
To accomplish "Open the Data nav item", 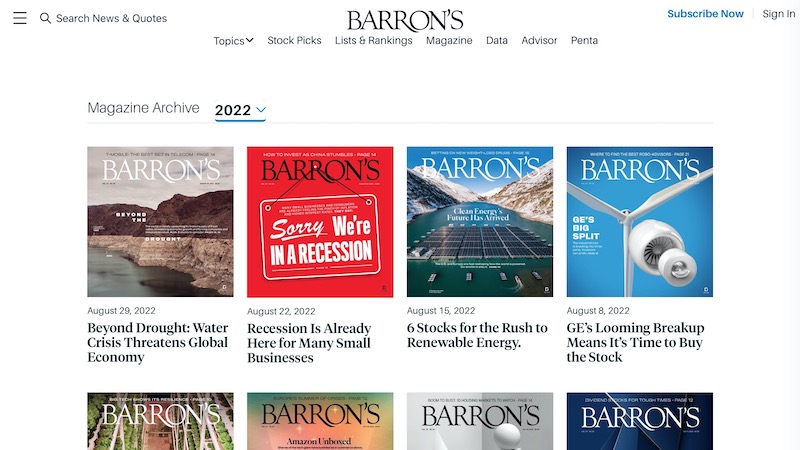I will [496, 40].
